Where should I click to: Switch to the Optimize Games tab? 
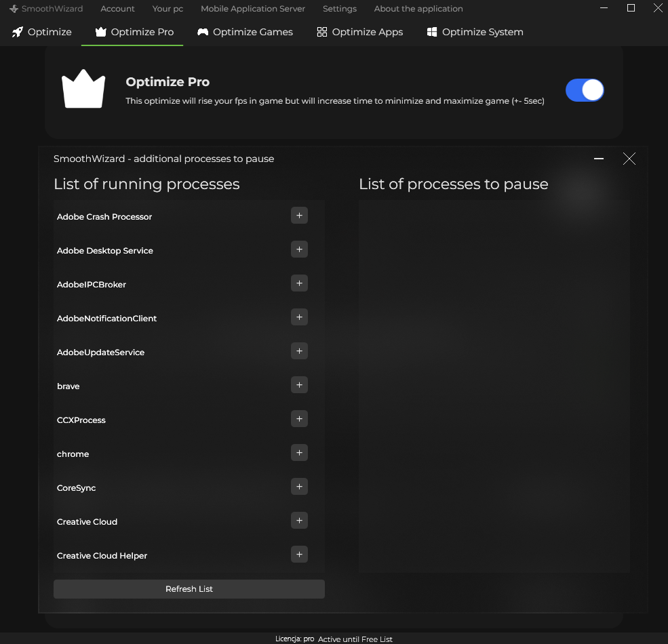pyautogui.click(x=245, y=32)
